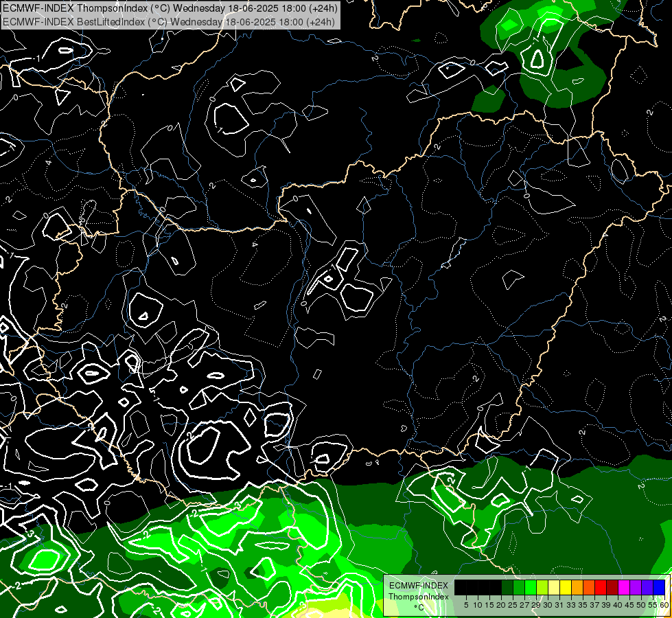Click the yellow-green legend swatch for 29-30
This screenshot has height=618, width=672.
(x=542, y=588)
